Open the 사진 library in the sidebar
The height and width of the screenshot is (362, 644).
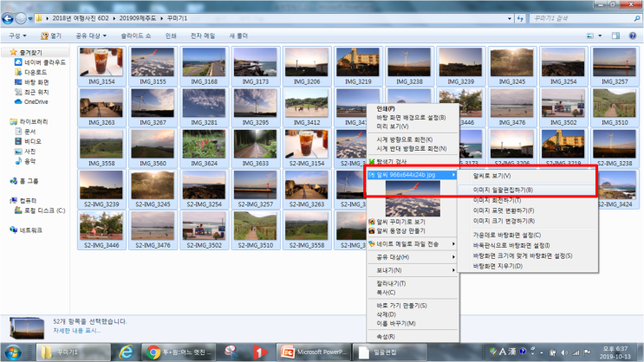(x=25, y=151)
